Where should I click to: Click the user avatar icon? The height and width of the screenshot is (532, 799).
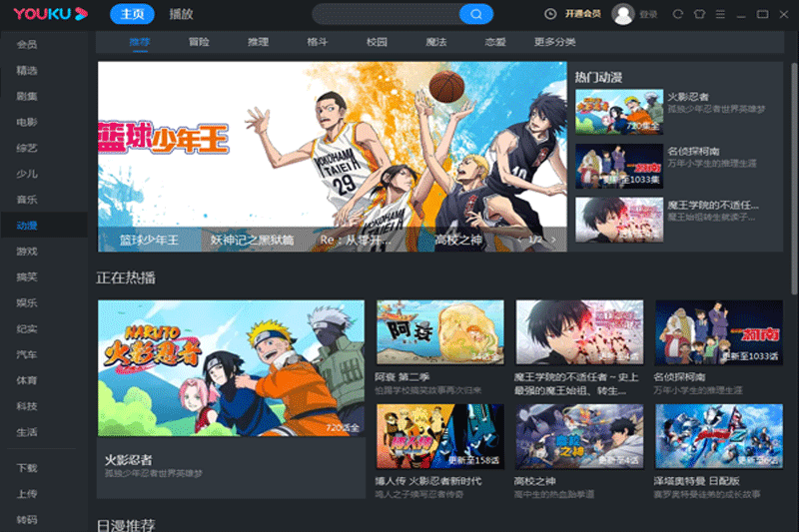coord(622,14)
